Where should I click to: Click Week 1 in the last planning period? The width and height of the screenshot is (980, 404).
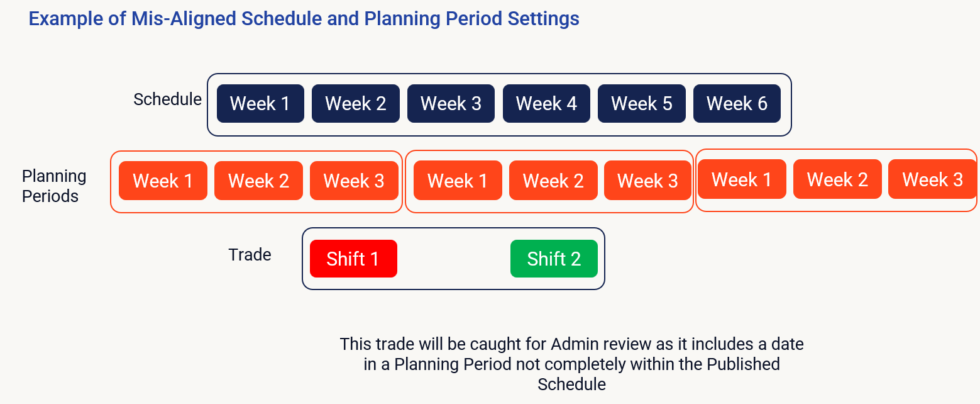click(x=742, y=179)
